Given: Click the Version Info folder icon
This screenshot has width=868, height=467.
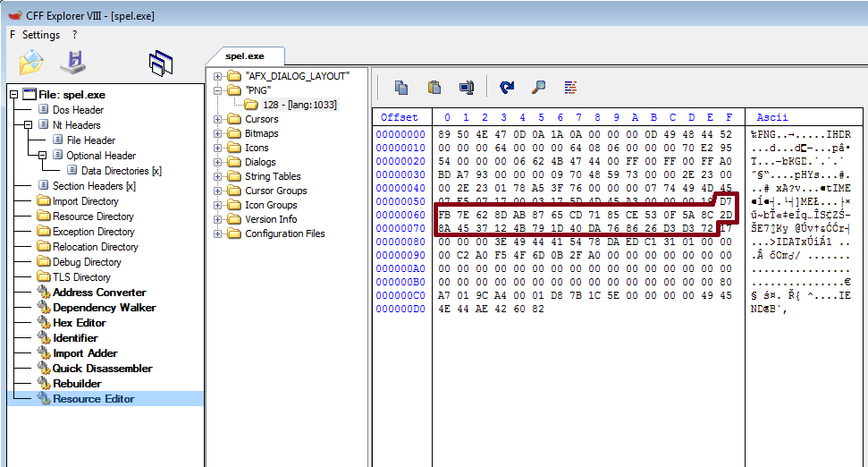Looking at the screenshot, I should tap(235, 219).
